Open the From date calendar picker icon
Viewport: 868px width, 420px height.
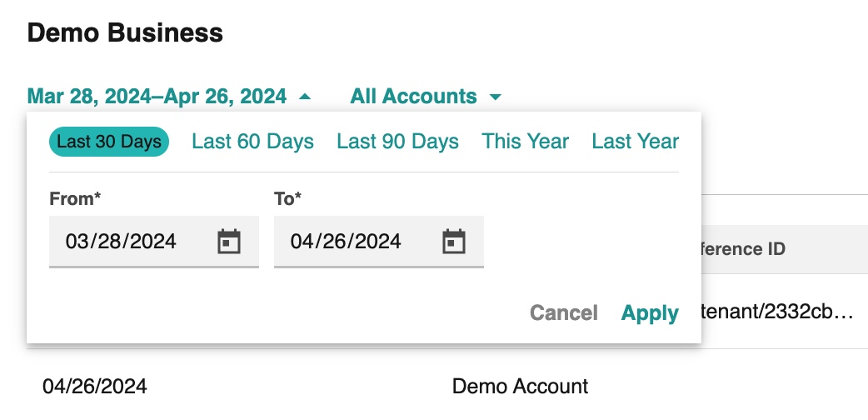click(228, 242)
